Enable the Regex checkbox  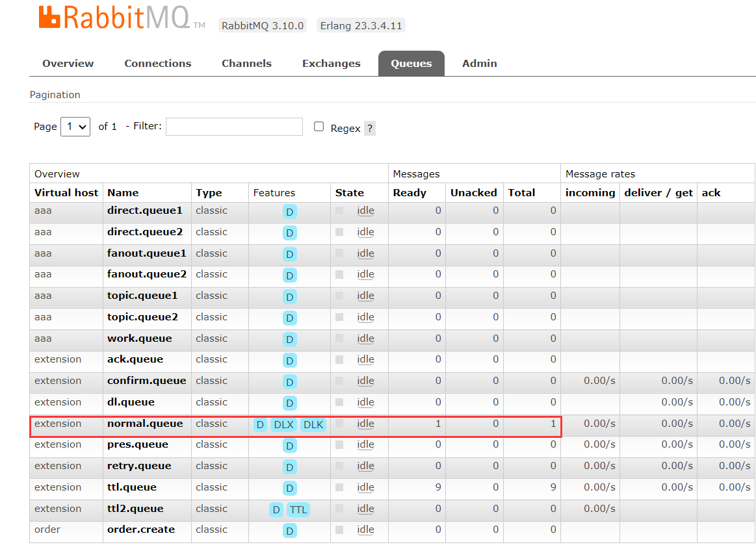[319, 127]
